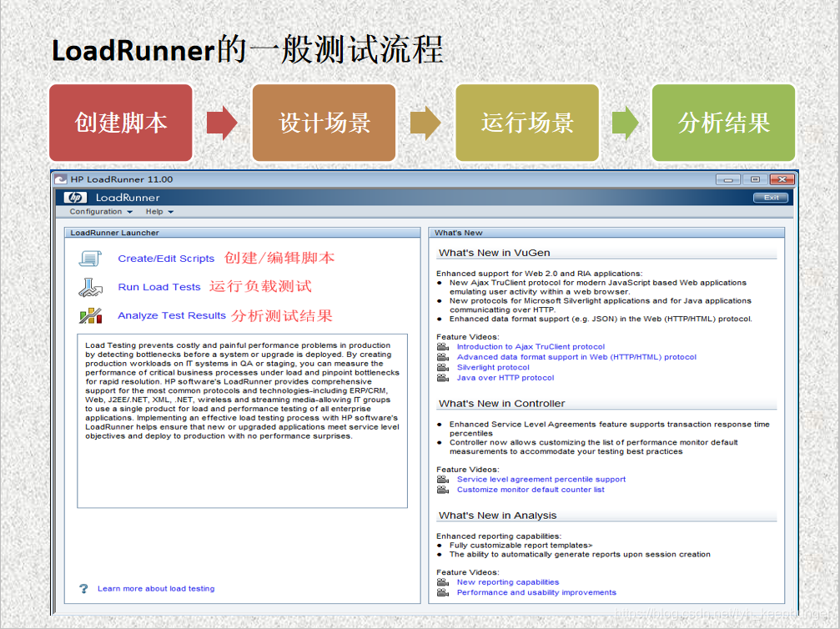Open Advanced data format support video link
Image resolution: width=840 pixels, height=629 pixels.
click(x=576, y=357)
